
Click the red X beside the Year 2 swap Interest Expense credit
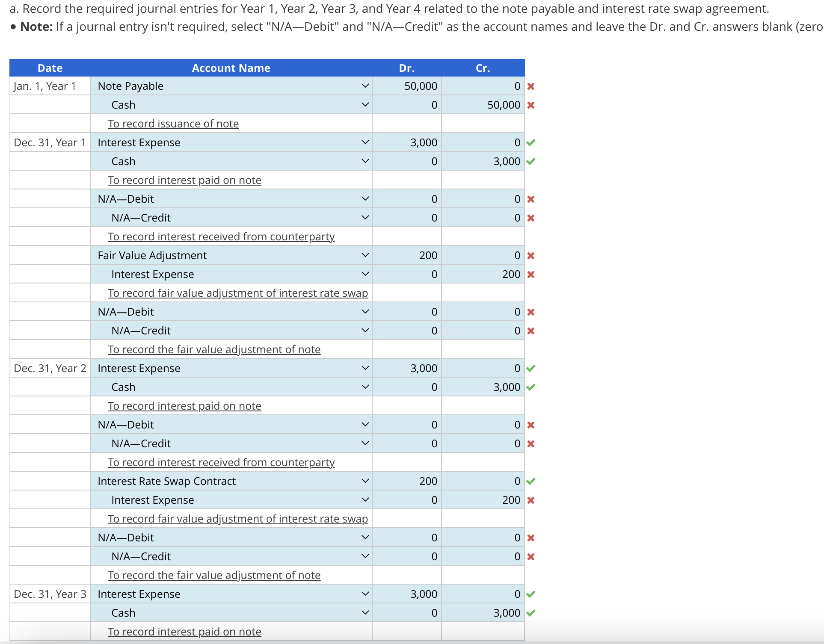click(531, 500)
